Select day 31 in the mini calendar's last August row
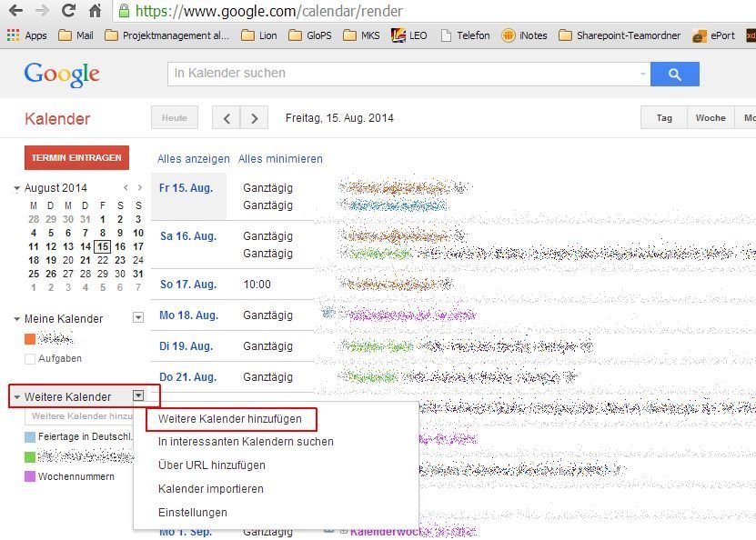This screenshot has width=756, height=540. click(x=138, y=274)
